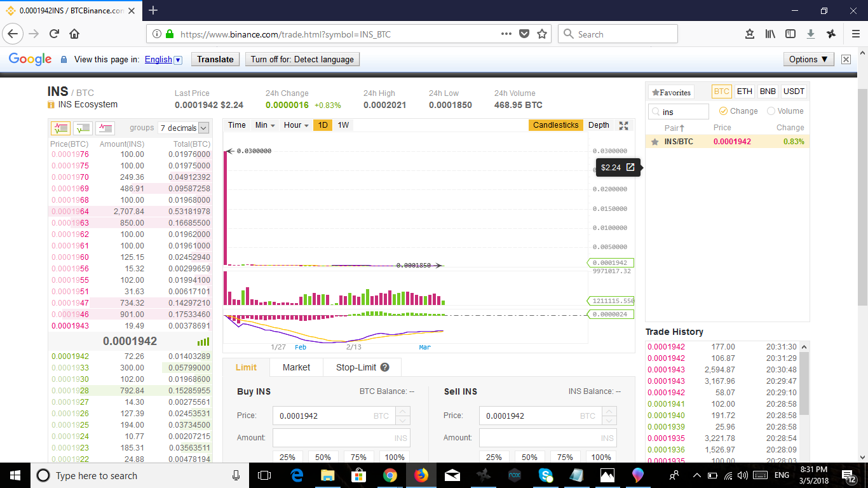868x488 pixels.
Task: Increase the Sell INS price stepper
Action: coord(609,411)
